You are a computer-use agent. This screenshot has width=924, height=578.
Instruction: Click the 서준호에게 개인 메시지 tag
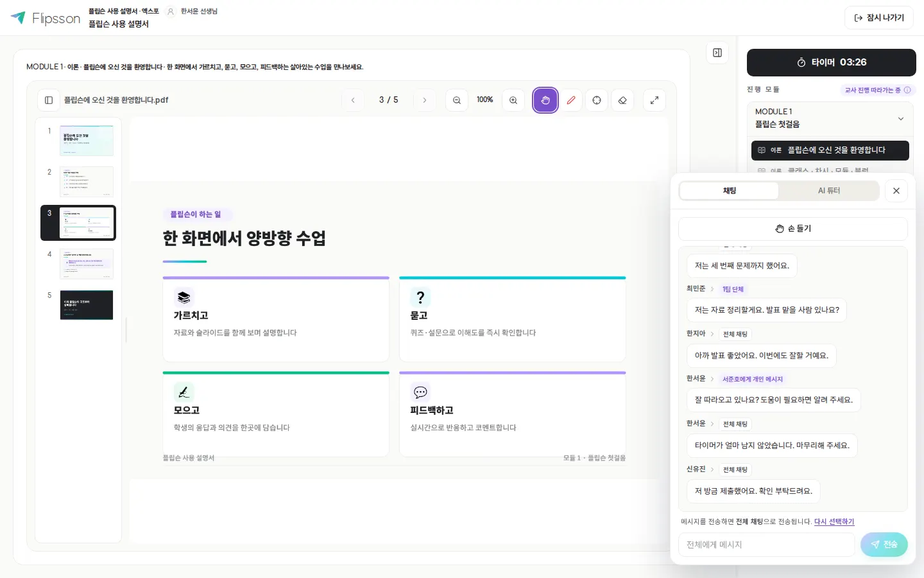753,379
